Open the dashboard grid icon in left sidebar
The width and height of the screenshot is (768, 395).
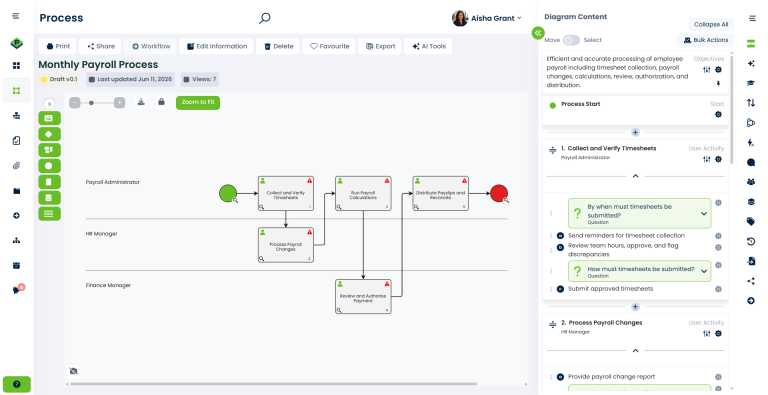[16, 66]
